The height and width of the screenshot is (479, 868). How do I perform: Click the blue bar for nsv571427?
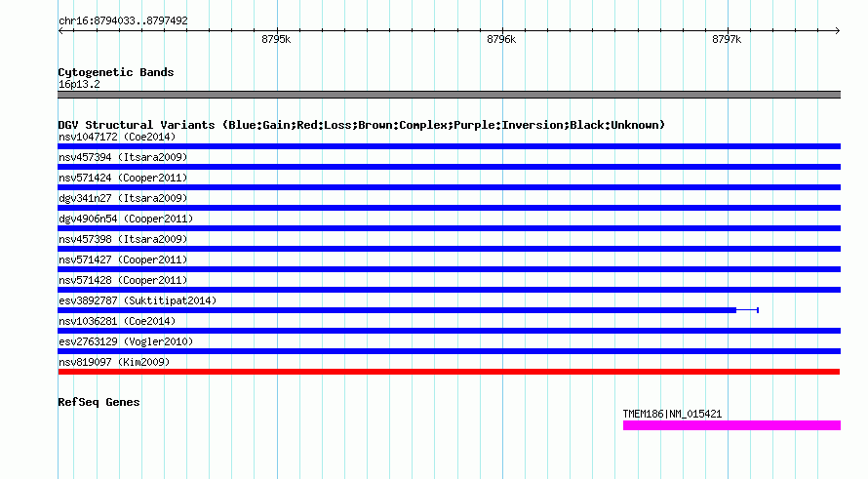[x=449, y=269]
